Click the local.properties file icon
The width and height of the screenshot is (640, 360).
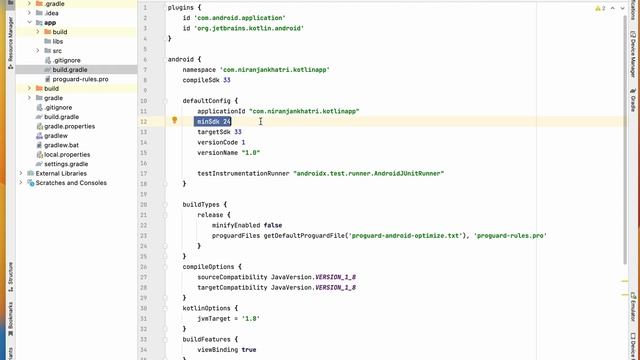(39, 155)
